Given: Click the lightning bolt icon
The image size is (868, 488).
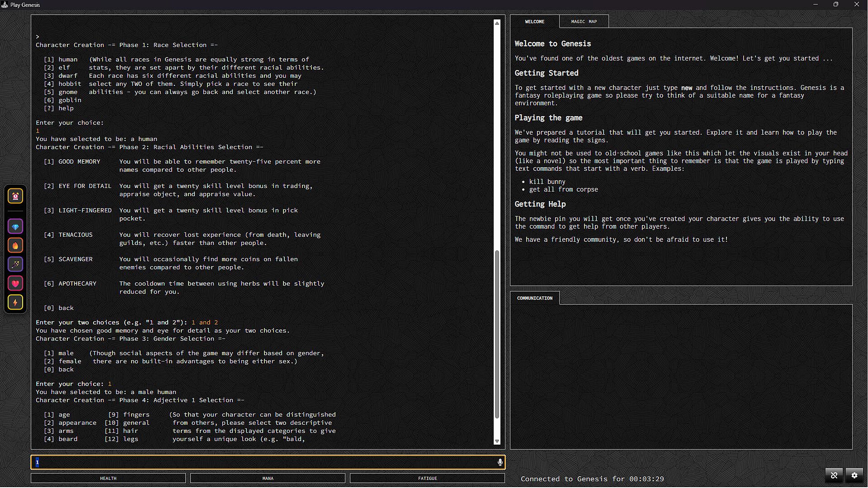Looking at the screenshot, I should pyautogui.click(x=15, y=303).
